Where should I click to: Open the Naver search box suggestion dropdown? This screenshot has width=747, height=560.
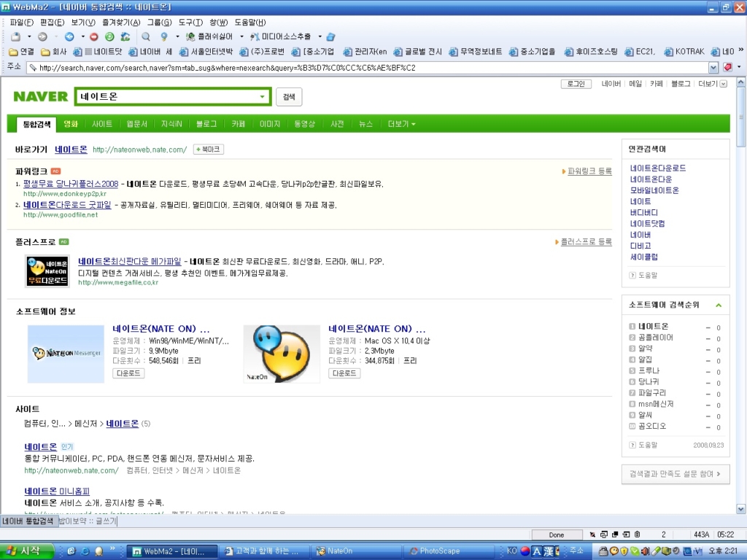pos(262,97)
